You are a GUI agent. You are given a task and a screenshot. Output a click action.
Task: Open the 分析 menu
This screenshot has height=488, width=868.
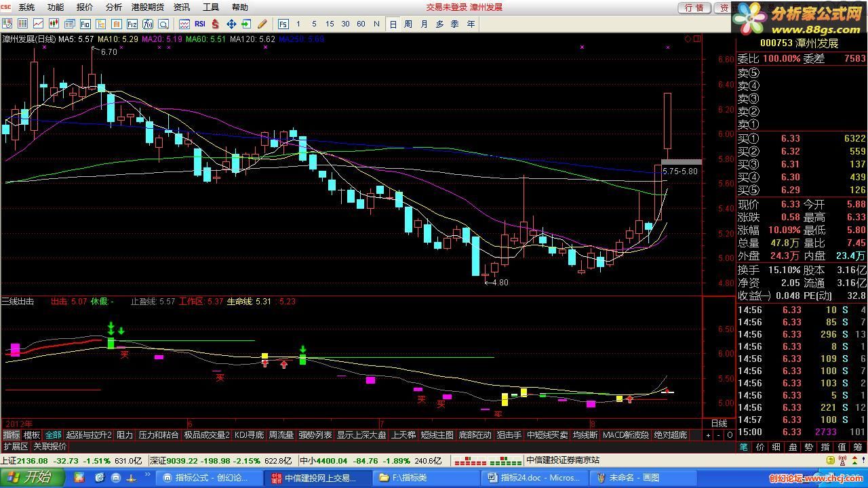click(114, 7)
